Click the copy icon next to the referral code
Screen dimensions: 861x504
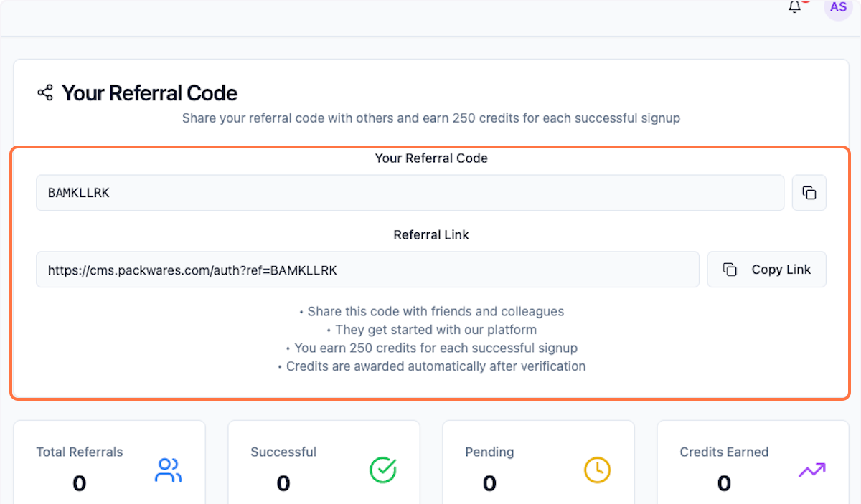click(809, 192)
